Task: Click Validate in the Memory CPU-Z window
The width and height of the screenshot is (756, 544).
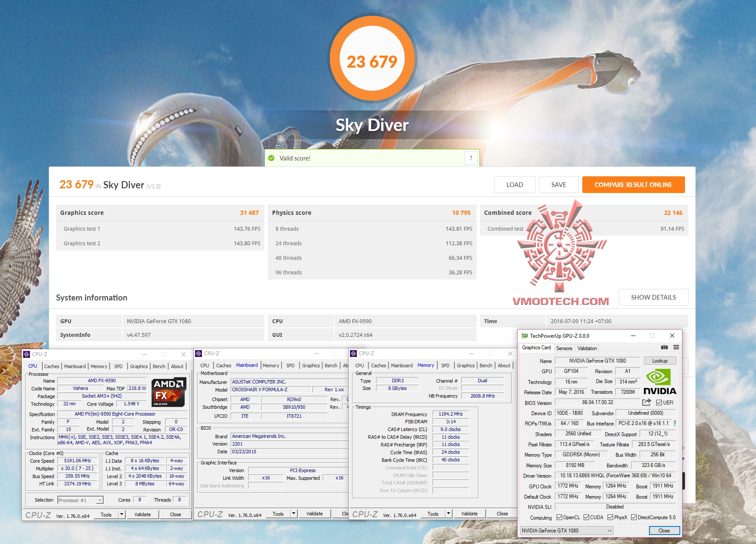Action: point(469,514)
